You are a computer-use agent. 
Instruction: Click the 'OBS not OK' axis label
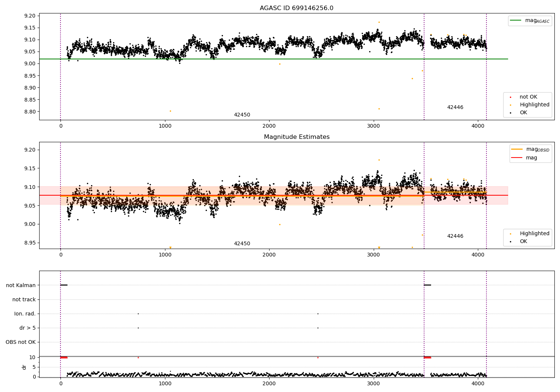[x=21, y=342]
